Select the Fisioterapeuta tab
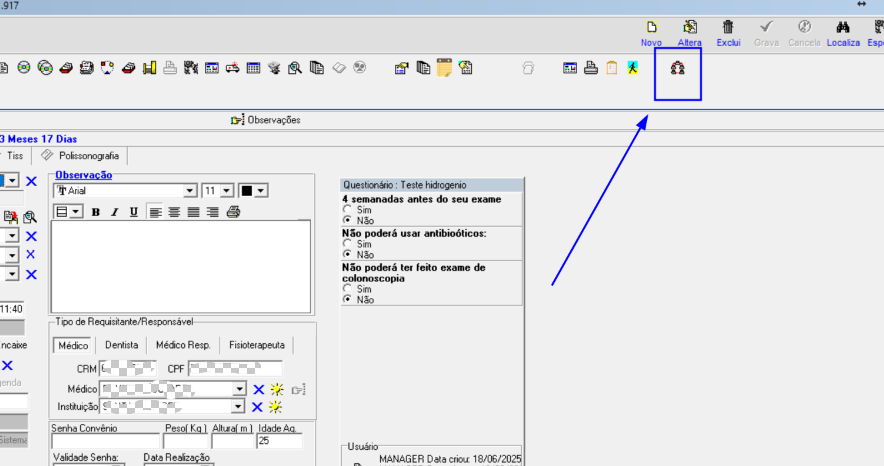884x466 pixels. (x=257, y=345)
